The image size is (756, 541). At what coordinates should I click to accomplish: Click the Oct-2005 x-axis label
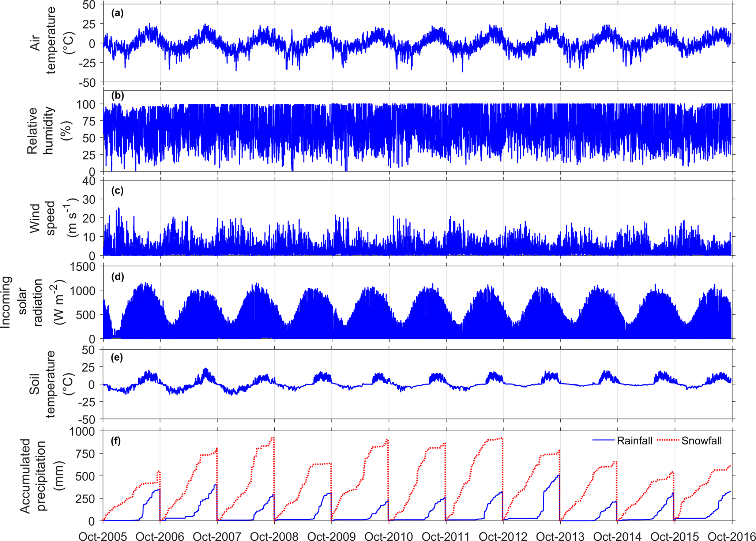click(103, 536)
